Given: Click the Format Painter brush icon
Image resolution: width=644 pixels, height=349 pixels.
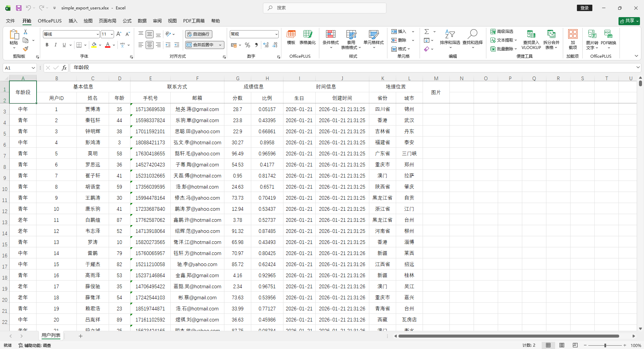Looking at the screenshot, I should pyautogui.click(x=25, y=49).
